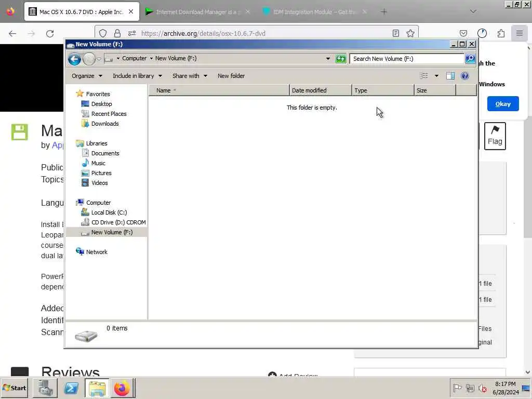Open the address bar history dropdown
Screen dimensions: 532x399
point(328,59)
